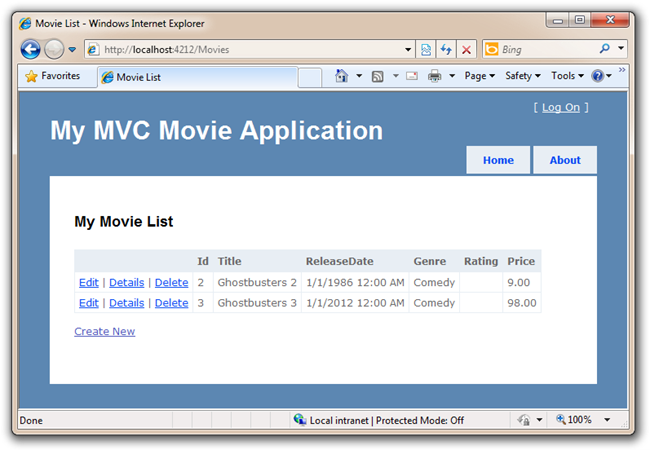Click the Bing search magnifier icon
Screen dimensions: 650x450
pos(605,48)
